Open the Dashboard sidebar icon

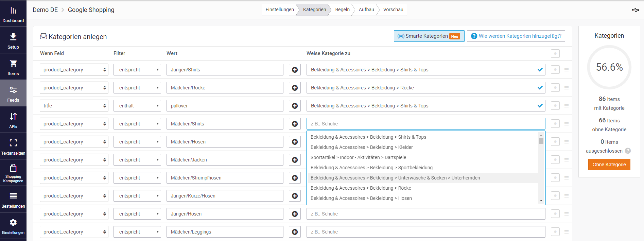[x=13, y=13]
